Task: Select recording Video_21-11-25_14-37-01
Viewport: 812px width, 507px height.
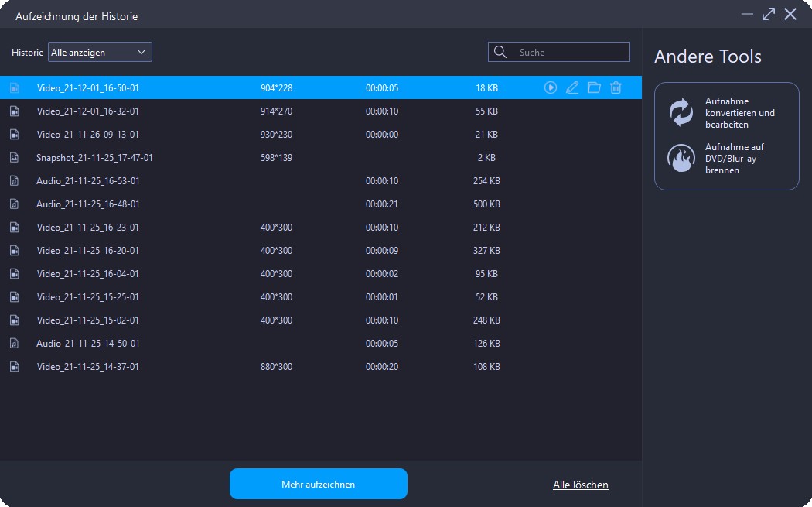Action: 88,367
